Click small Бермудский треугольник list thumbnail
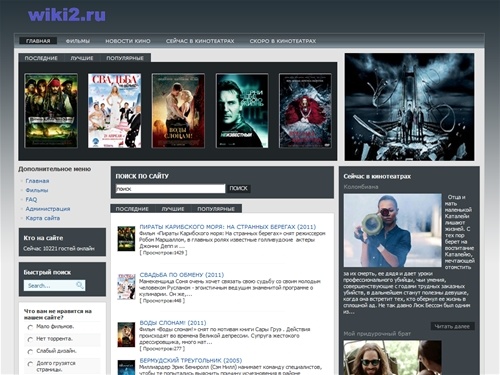Image resolution: width=500 pixels, height=375 pixels. click(126, 367)
